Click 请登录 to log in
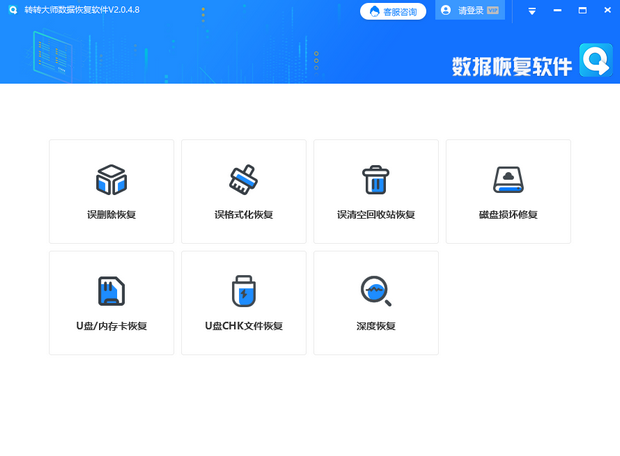 pos(471,11)
